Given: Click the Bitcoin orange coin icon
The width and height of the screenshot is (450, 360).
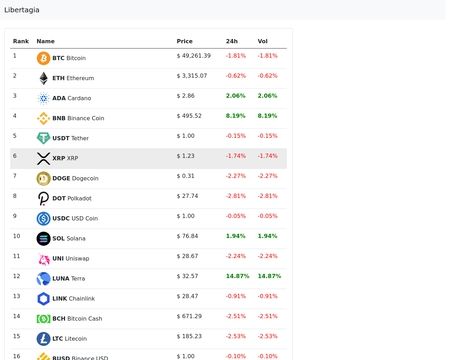Looking at the screenshot, I should pyautogui.click(x=43, y=58).
